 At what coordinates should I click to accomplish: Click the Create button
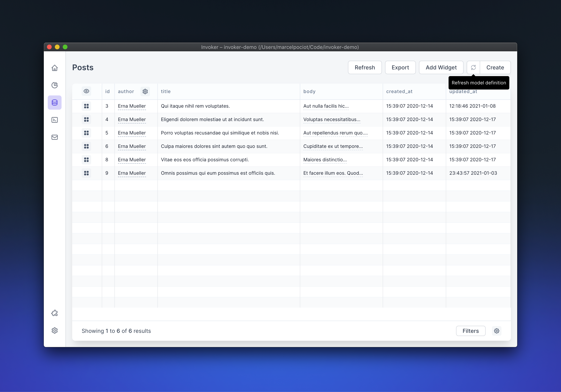click(x=495, y=67)
